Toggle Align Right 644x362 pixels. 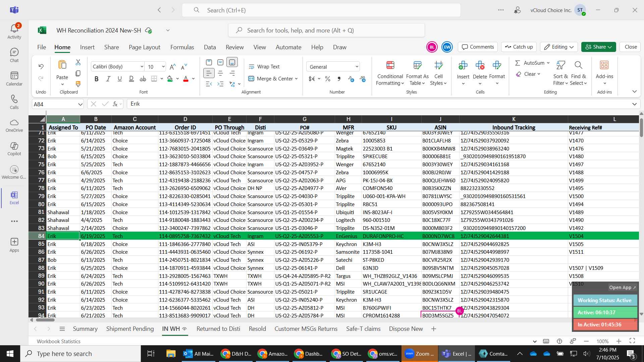(232, 73)
